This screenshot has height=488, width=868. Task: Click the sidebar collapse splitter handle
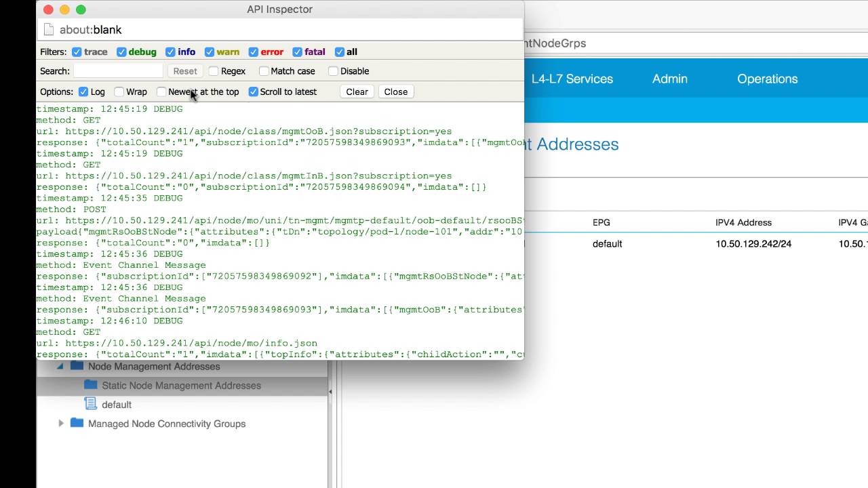point(330,392)
